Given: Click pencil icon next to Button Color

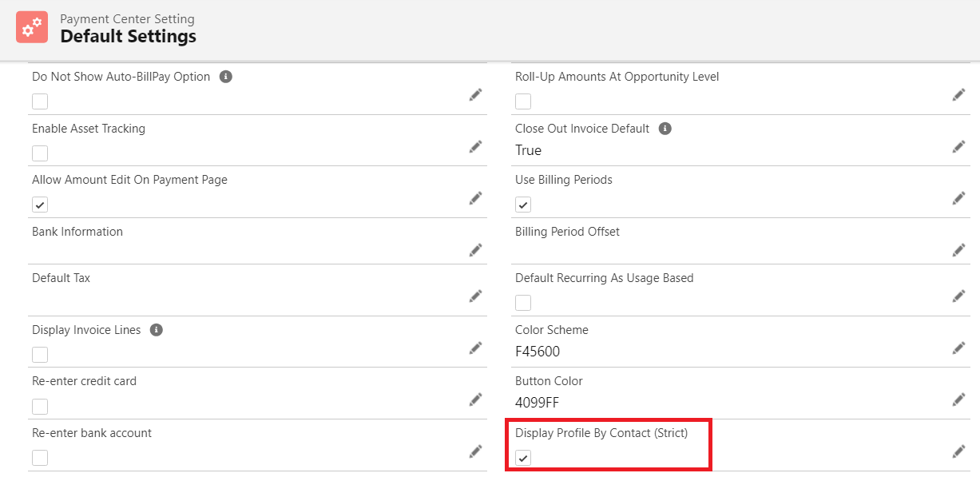Looking at the screenshot, I should (958, 400).
